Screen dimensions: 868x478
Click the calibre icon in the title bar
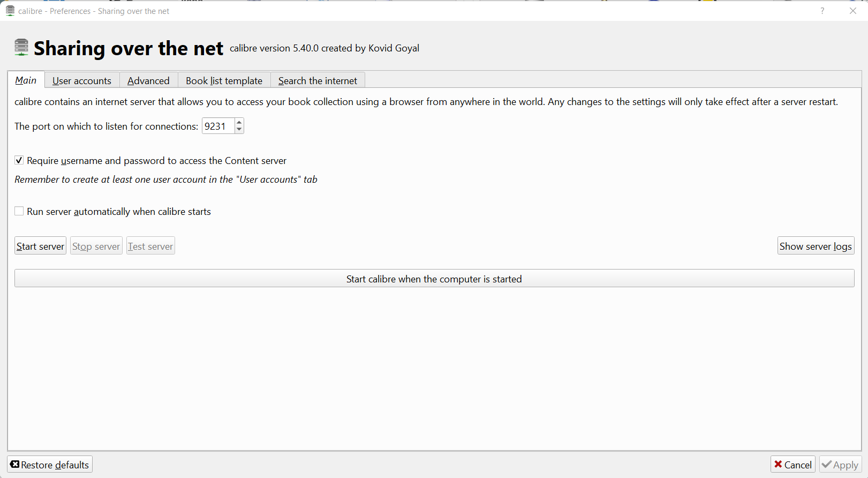[x=10, y=11]
